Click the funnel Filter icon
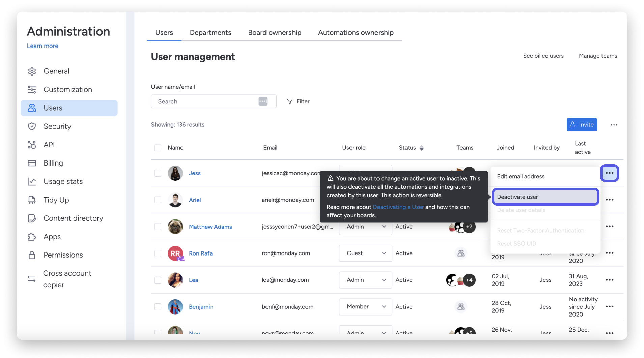 [x=289, y=101]
